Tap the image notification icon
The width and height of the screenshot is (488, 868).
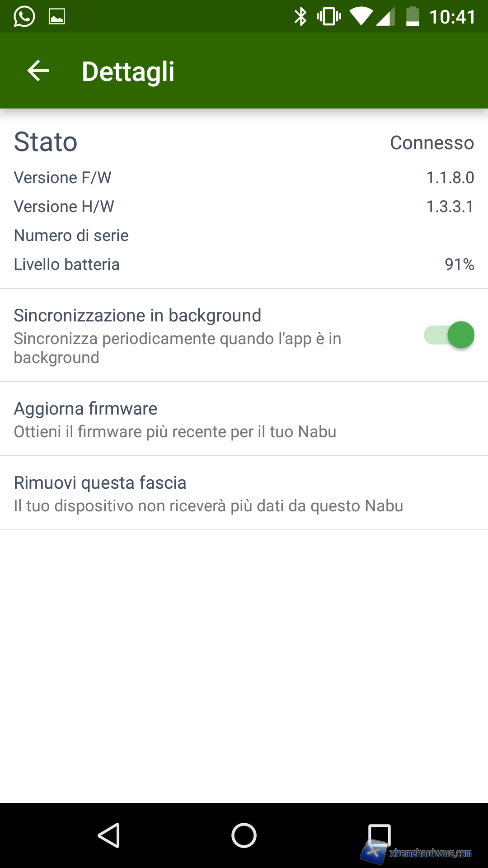click(x=57, y=17)
